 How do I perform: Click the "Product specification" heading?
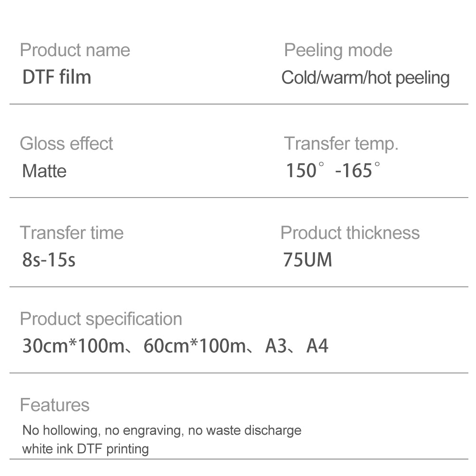click(101, 318)
